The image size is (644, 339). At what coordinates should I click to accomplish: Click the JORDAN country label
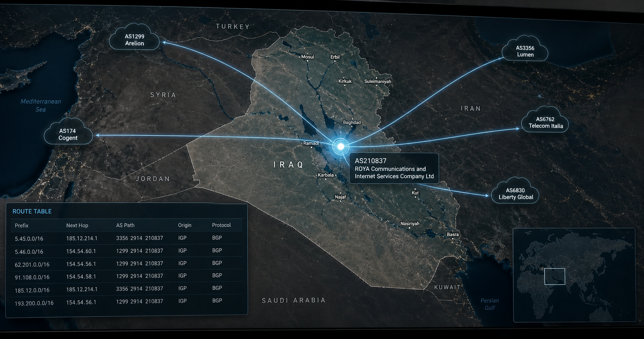coord(153,179)
